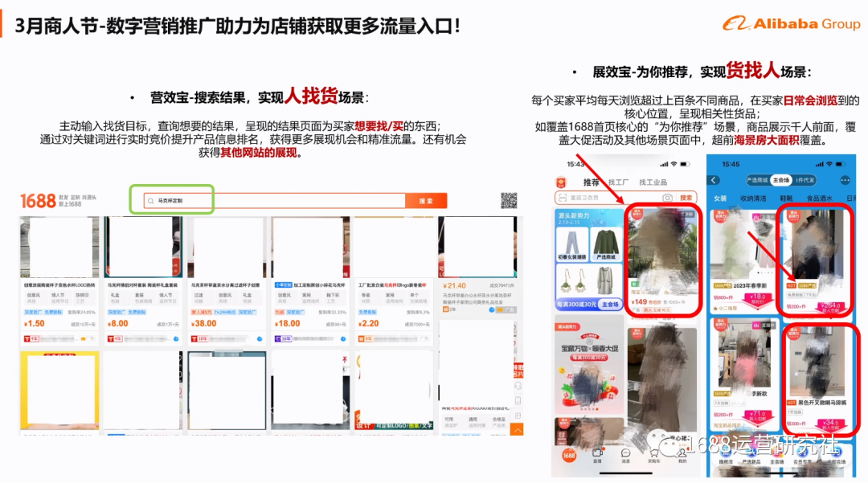Click the Alibaba Group logo
This screenshot has width=868, height=483.
[792, 24]
